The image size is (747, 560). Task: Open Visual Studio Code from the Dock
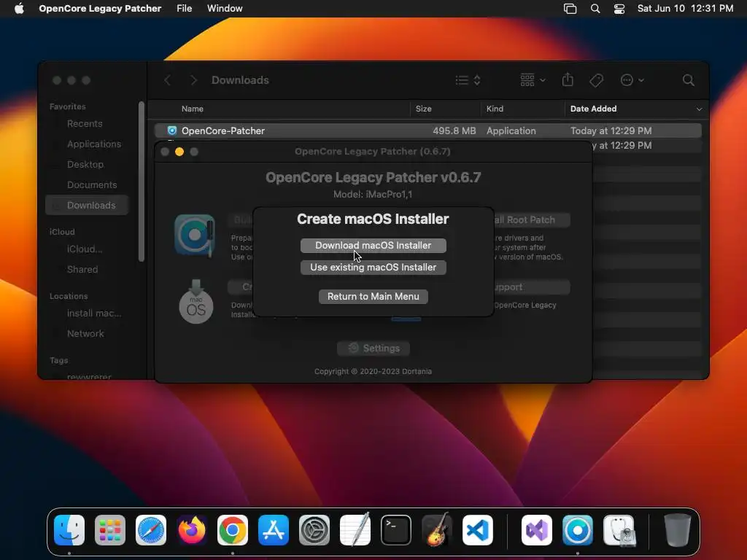point(478,530)
